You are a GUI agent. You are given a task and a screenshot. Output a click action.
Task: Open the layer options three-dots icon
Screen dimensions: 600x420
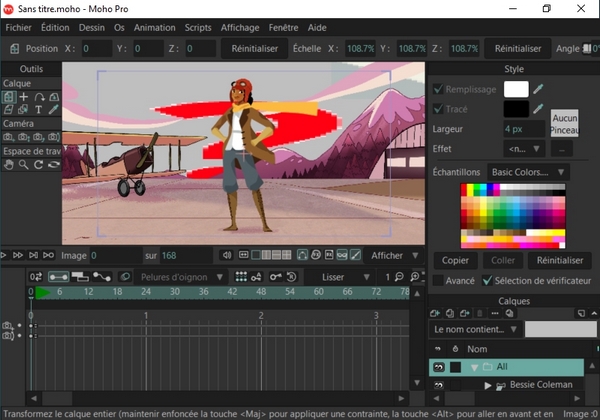495,314
